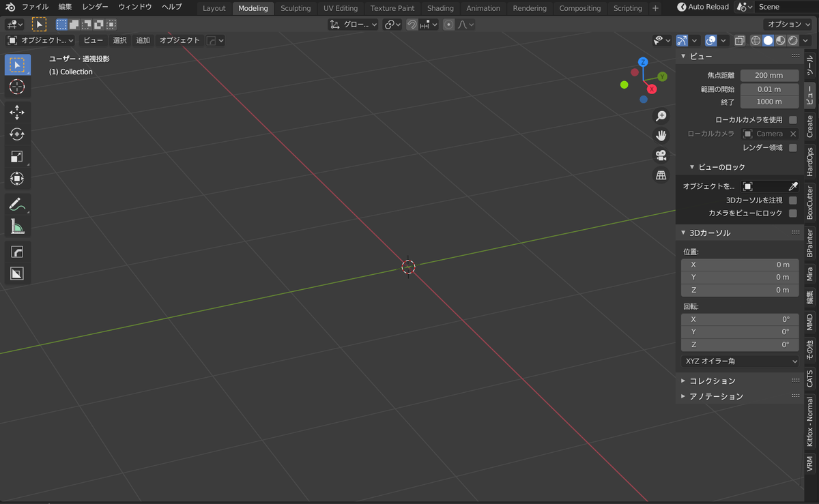Switch perspective/orthographic grid icon

point(661,175)
